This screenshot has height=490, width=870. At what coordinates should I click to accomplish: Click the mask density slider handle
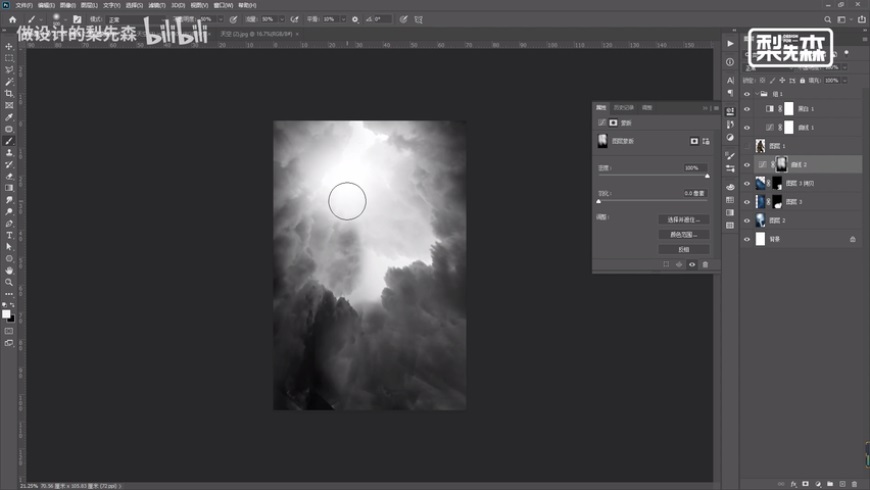click(707, 176)
